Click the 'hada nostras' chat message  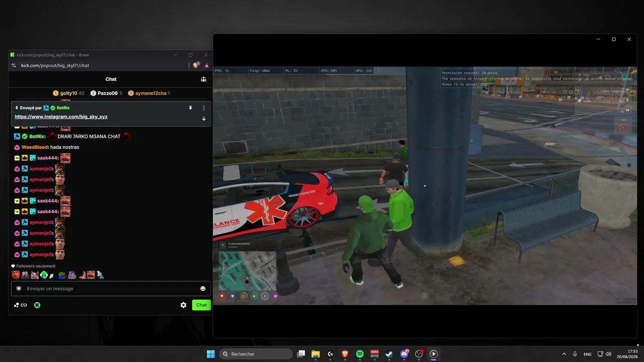coord(64,147)
